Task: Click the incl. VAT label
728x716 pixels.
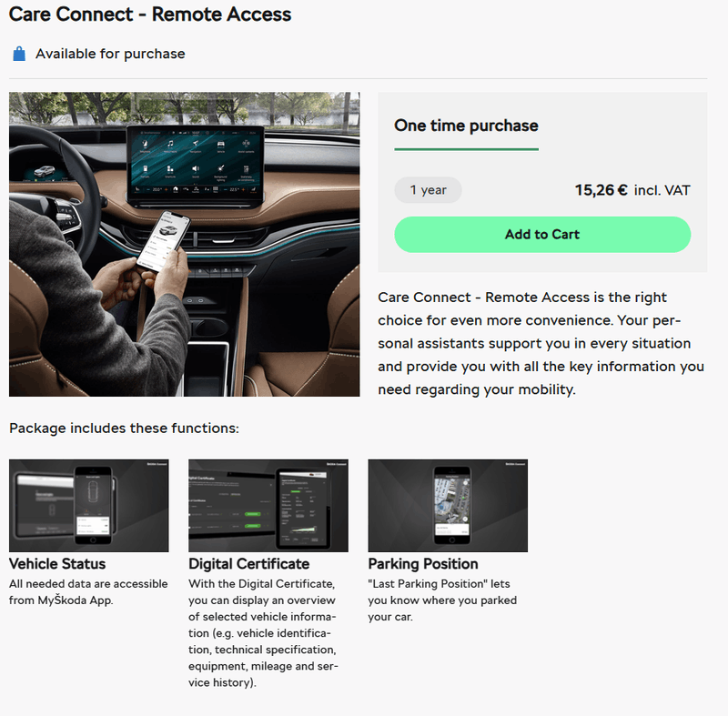Action: click(x=662, y=190)
